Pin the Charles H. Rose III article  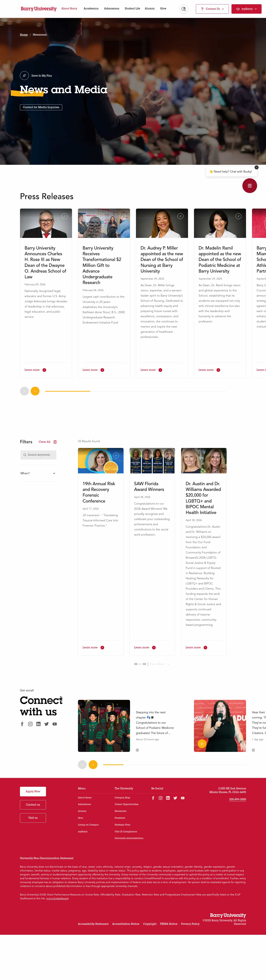tap(64, 216)
